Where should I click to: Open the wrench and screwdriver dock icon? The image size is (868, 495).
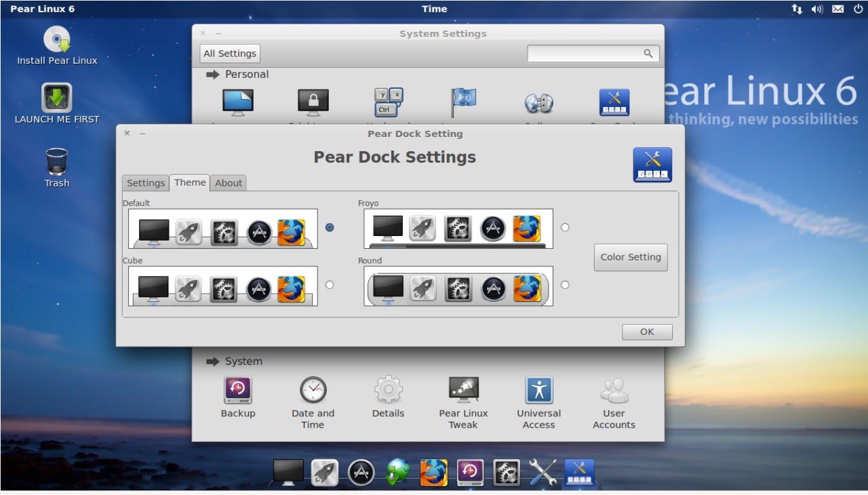tap(543, 473)
